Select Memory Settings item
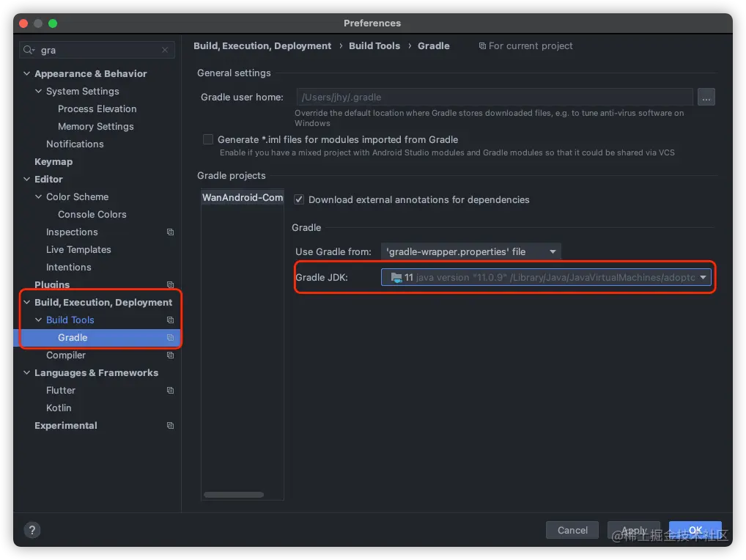746x560 pixels. coord(95,126)
